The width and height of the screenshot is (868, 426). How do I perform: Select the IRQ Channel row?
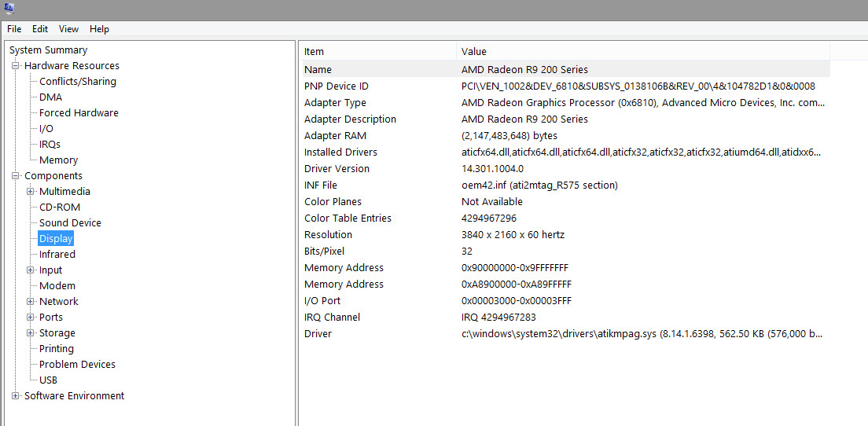click(565, 318)
